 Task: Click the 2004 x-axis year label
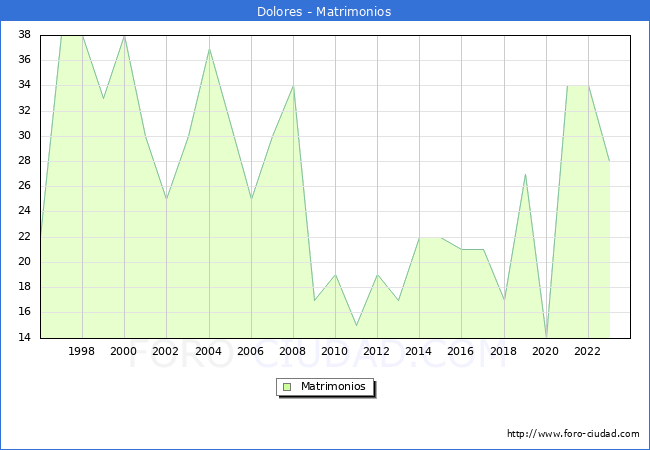[x=209, y=351]
